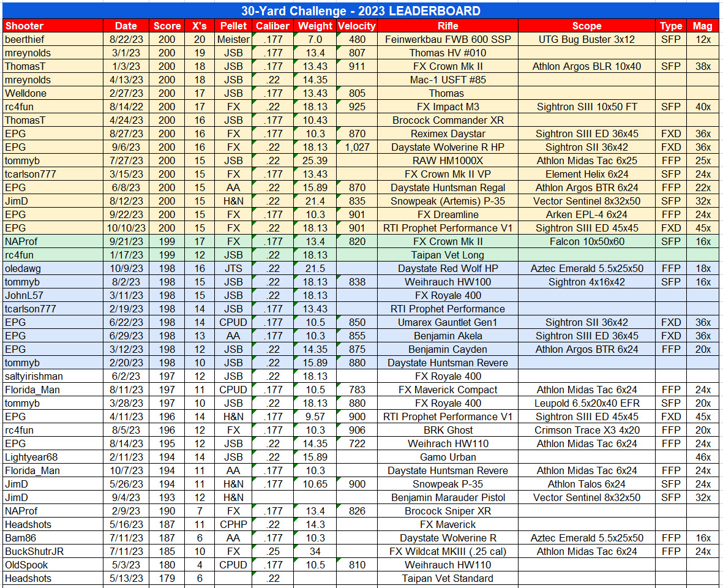
Task: Click the rifle cell 'Weihrauch HW100'
Action: [448, 282]
